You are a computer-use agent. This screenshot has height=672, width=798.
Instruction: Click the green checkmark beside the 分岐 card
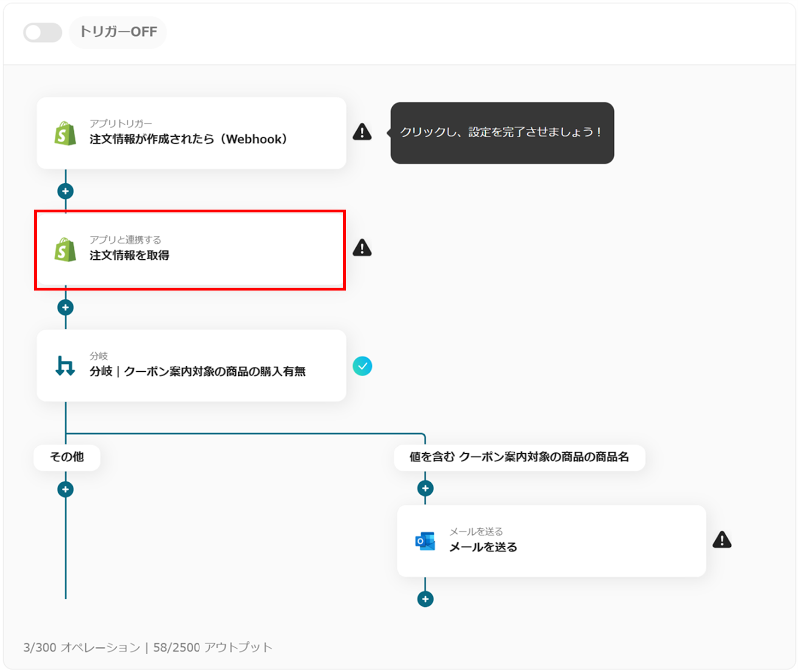click(362, 366)
